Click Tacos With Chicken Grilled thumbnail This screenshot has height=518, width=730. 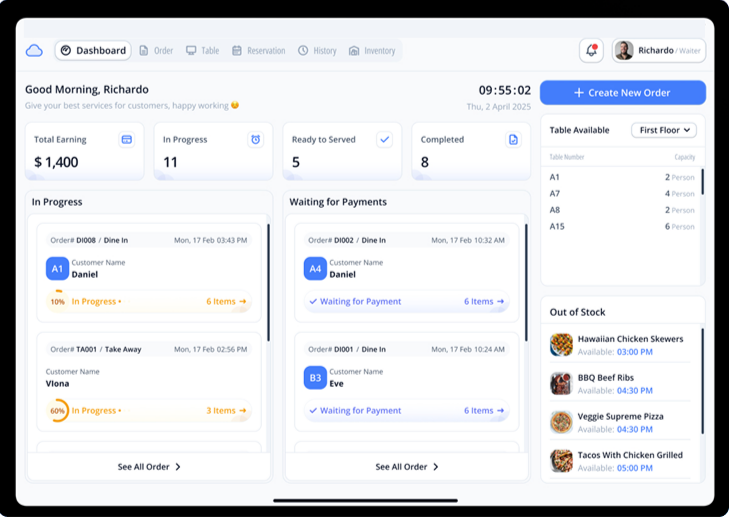(x=561, y=461)
